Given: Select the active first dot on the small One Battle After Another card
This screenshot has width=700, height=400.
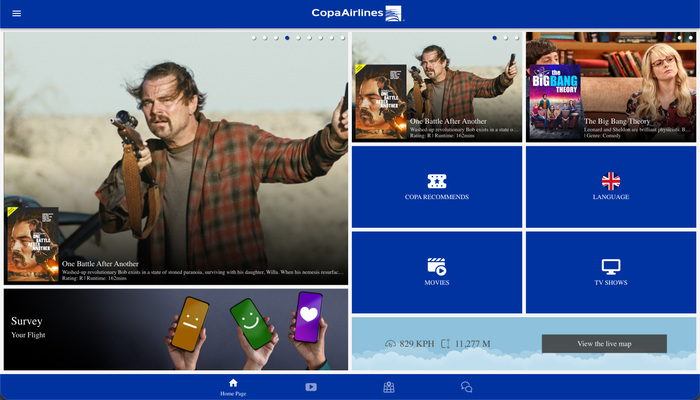Looking at the screenshot, I should tap(494, 38).
